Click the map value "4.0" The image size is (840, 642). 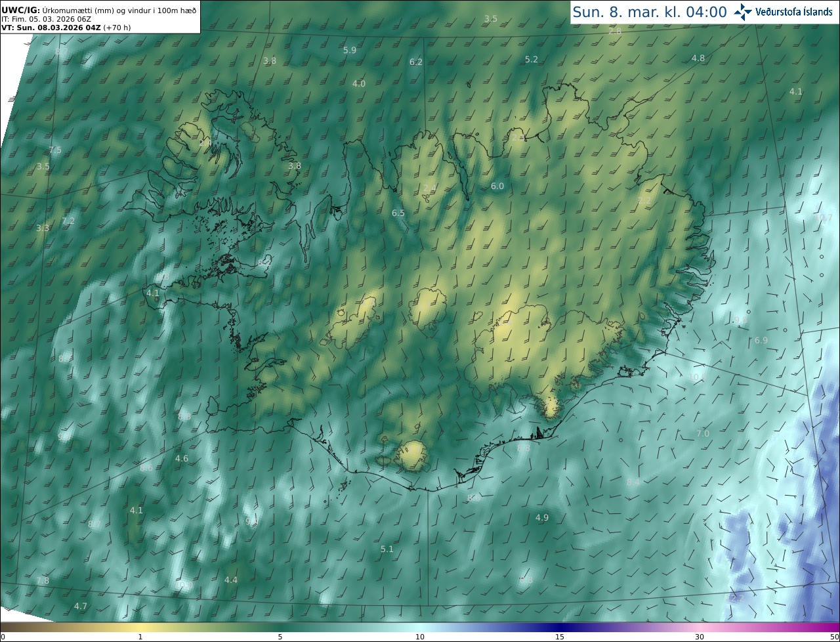(359, 84)
